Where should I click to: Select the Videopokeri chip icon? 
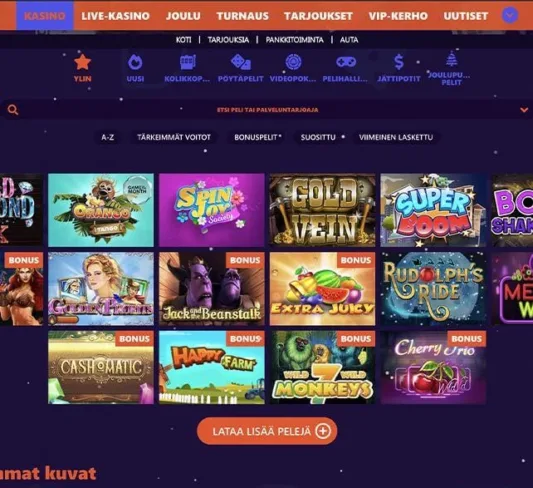point(293,62)
